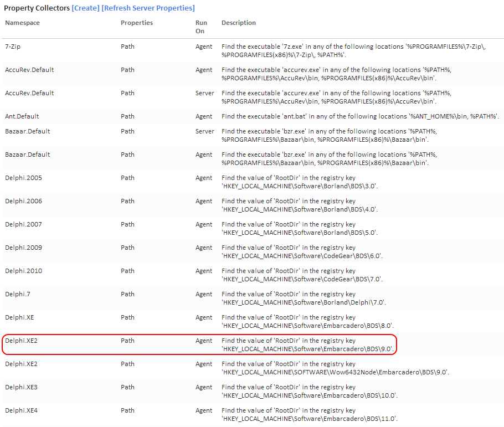The width and height of the screenshot is (504, 427).
Task: Click Path property in 7-Zip row
Action: [127, 47]
